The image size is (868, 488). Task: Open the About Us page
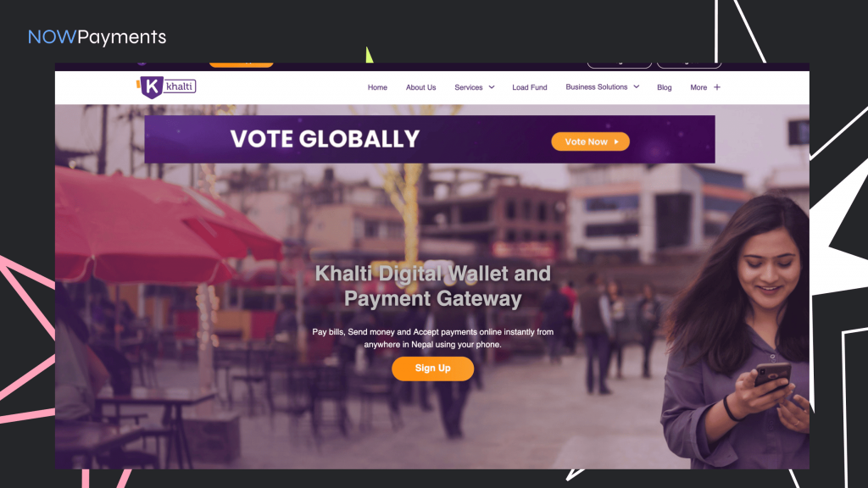click(x=420, y=87)
